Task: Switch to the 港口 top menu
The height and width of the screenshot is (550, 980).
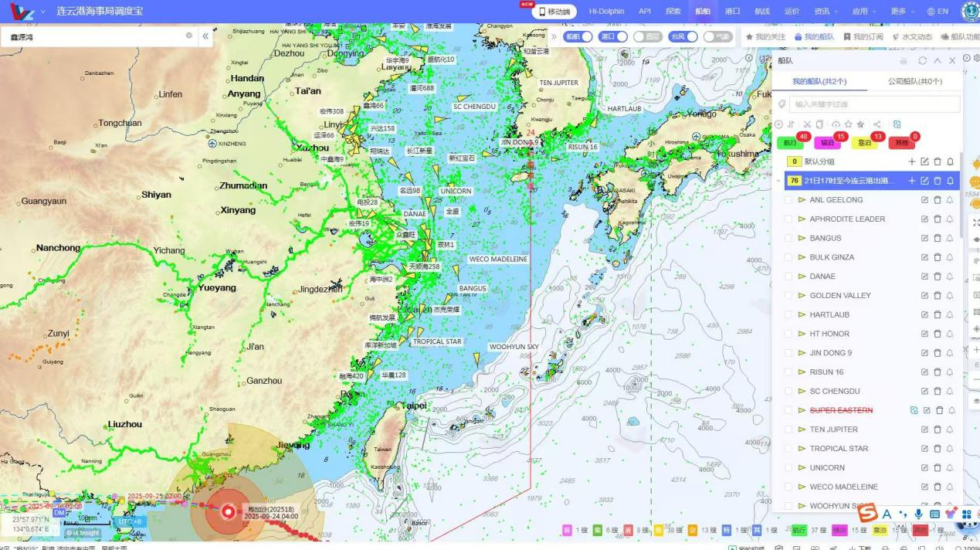Action: pos(732,12)
